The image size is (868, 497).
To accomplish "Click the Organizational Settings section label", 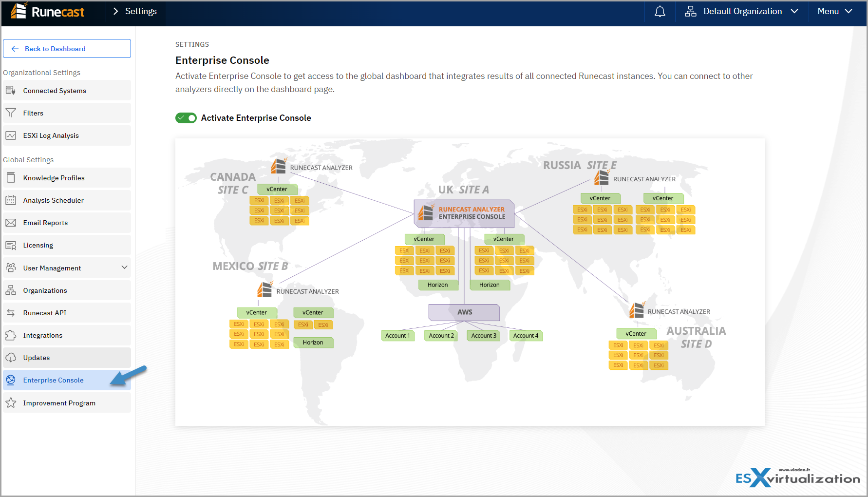I will coord(41,73).
